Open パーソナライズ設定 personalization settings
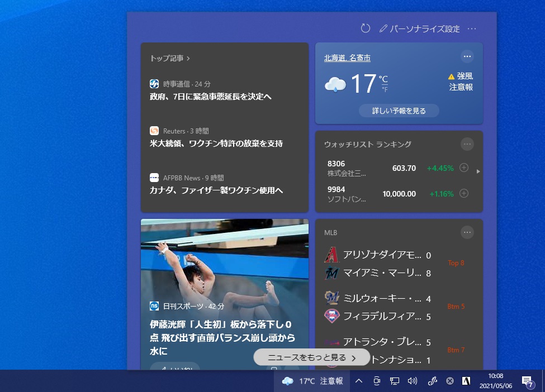This screenshot has height=392, width=545. point(420,29)
